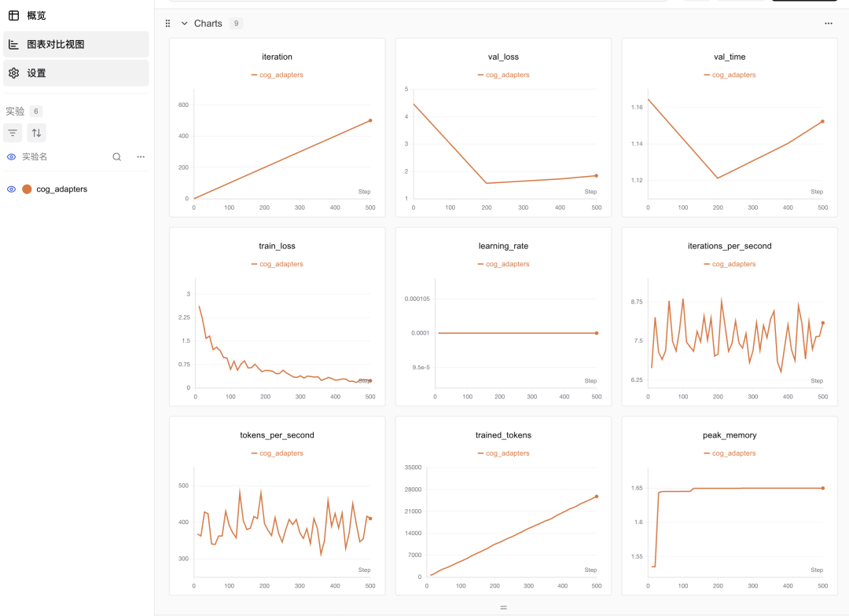Open the Charts section three-dot menu
This screenshot has height=616, width=849.
(x=829, y=24)
